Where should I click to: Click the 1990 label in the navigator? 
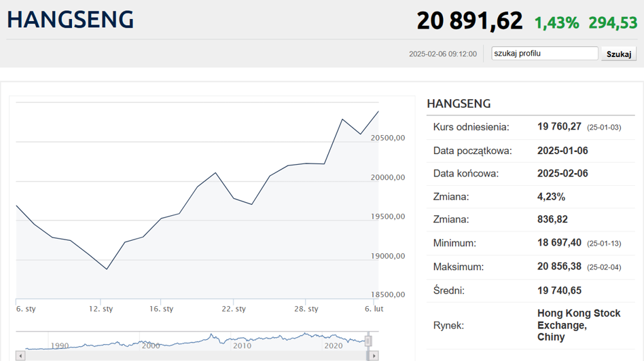[60, 345]
